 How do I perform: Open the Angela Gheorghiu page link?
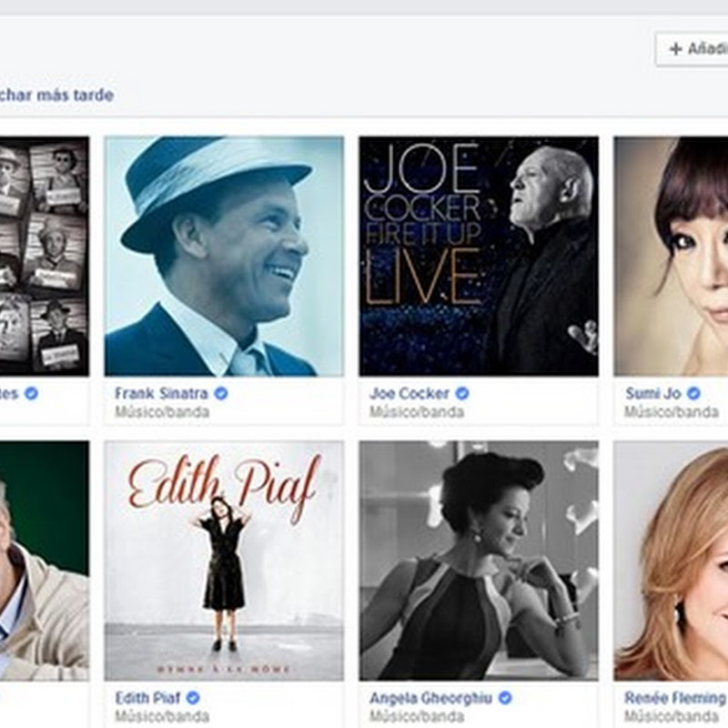click(x=430, y=698)
